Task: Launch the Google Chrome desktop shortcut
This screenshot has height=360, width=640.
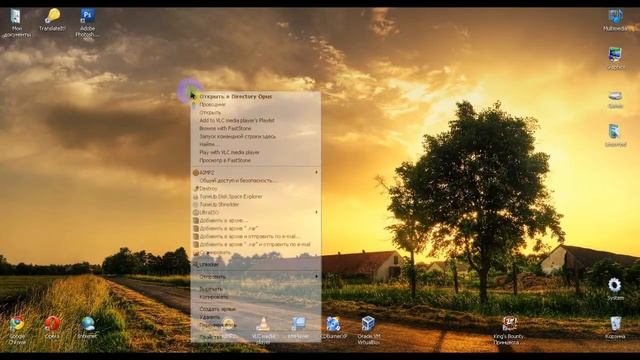Action: pyautogui.click(x=17, y=330)
